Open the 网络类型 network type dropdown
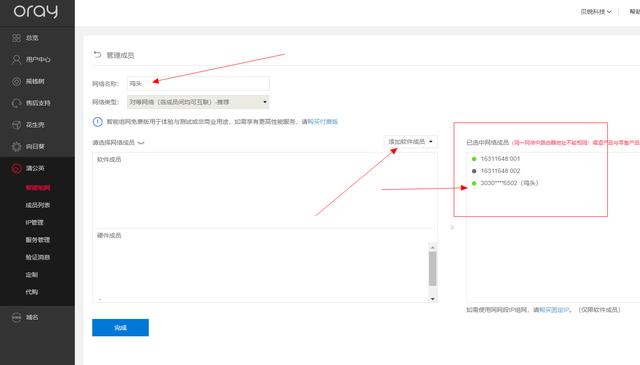This screenshot has height=365, width=640. [198, 102]
